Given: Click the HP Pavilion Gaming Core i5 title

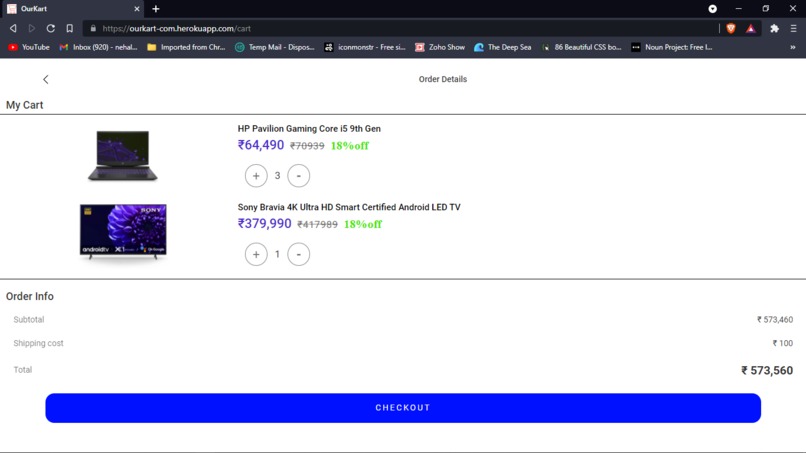Looking at the screenshot, I should [309, 129].
